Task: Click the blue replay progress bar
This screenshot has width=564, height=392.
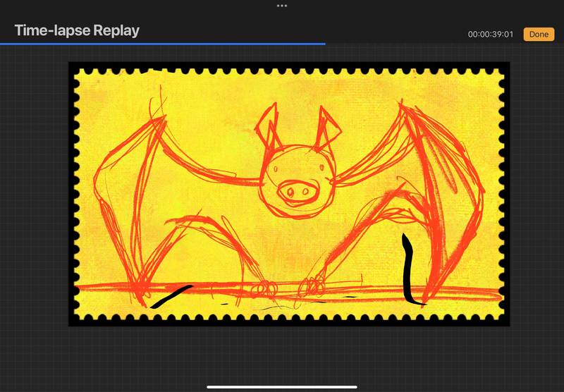Action: pyautogui.click(x=162, y=44)
